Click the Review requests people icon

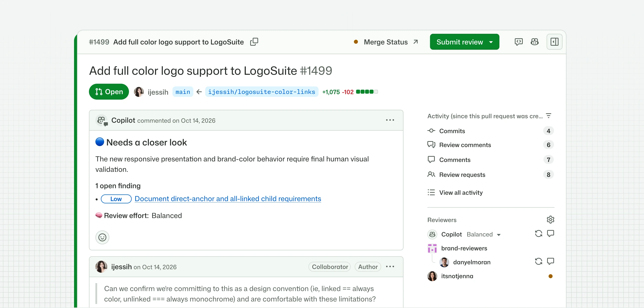431,174
